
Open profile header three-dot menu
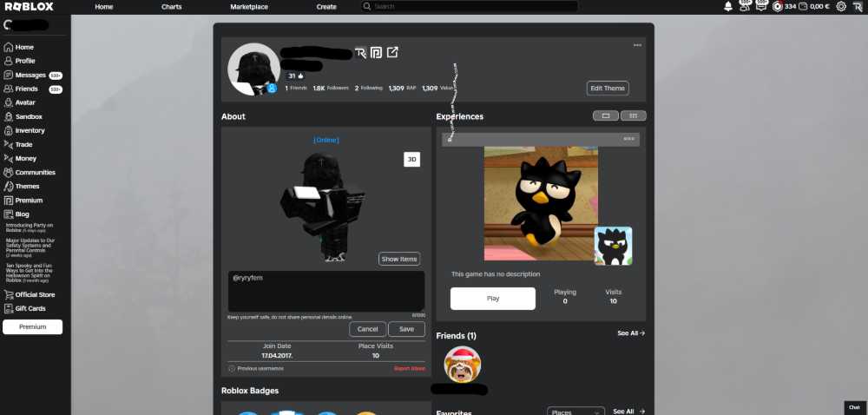637,44
